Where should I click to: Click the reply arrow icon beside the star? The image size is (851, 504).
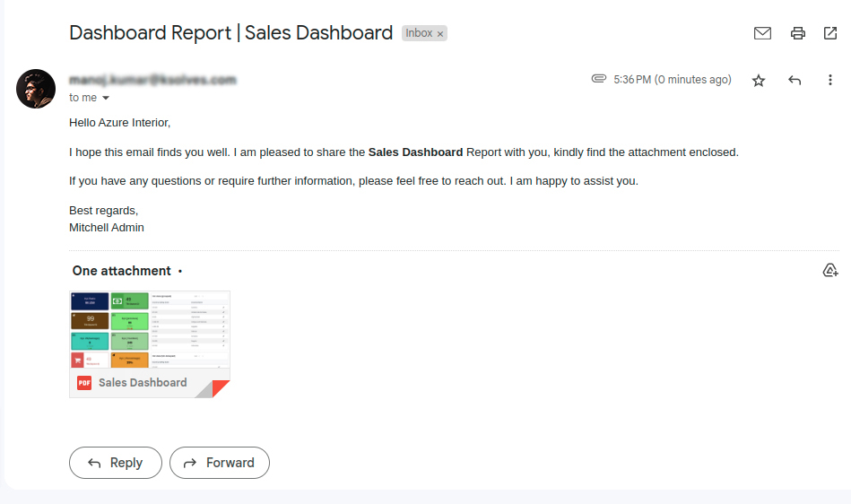(794, 80)
